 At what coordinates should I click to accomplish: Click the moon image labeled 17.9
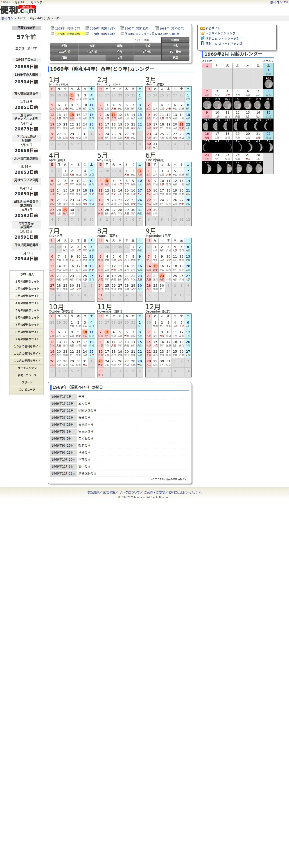237,105
